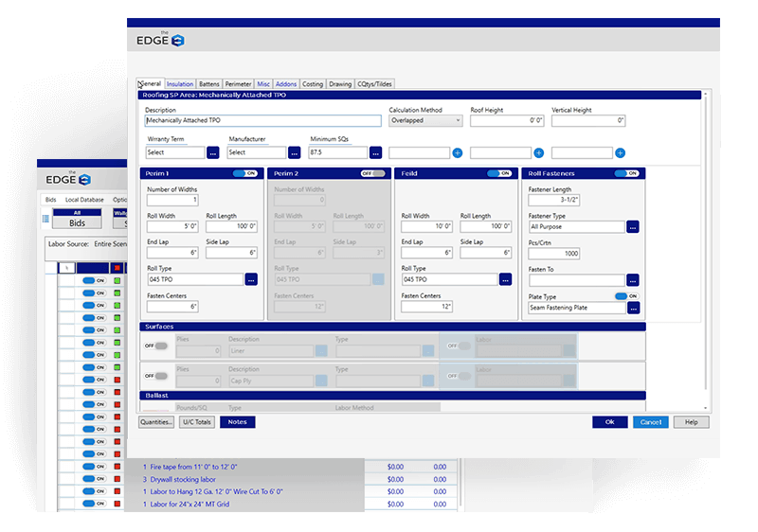Click the Quantities... button
Viewport: 758px width, 532px height.
pyautogui.click(x=156, y=422)
